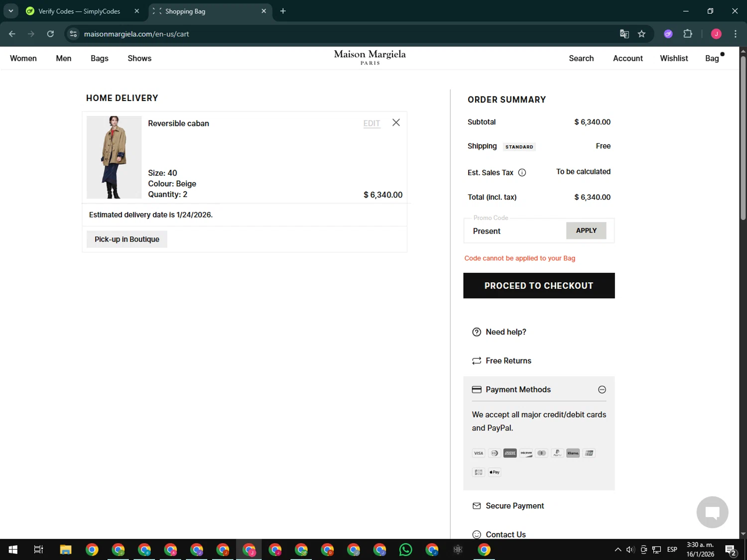Click the Secure Payment envelope icon
The image size is (747, 560).
pyautogui.click(x=477, y=506)
